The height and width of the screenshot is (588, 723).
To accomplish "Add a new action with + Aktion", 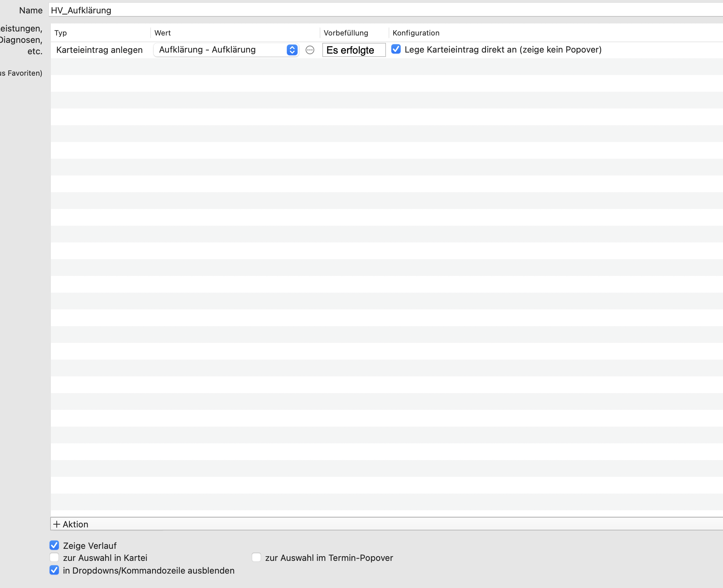I will (x=71, y=524).
